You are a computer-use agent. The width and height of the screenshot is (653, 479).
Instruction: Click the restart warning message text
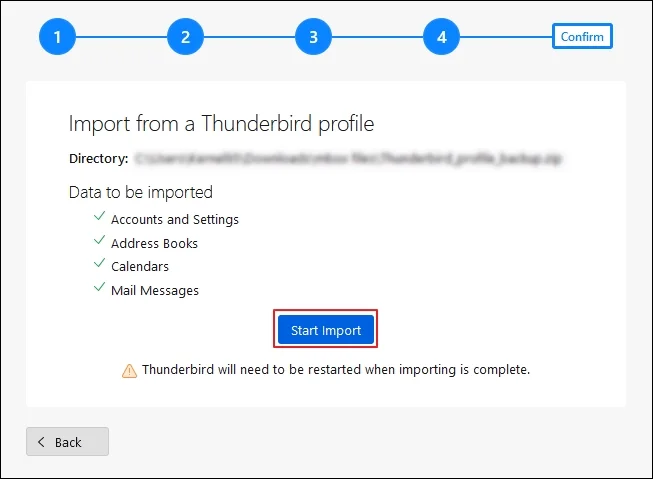pos(336,369)
